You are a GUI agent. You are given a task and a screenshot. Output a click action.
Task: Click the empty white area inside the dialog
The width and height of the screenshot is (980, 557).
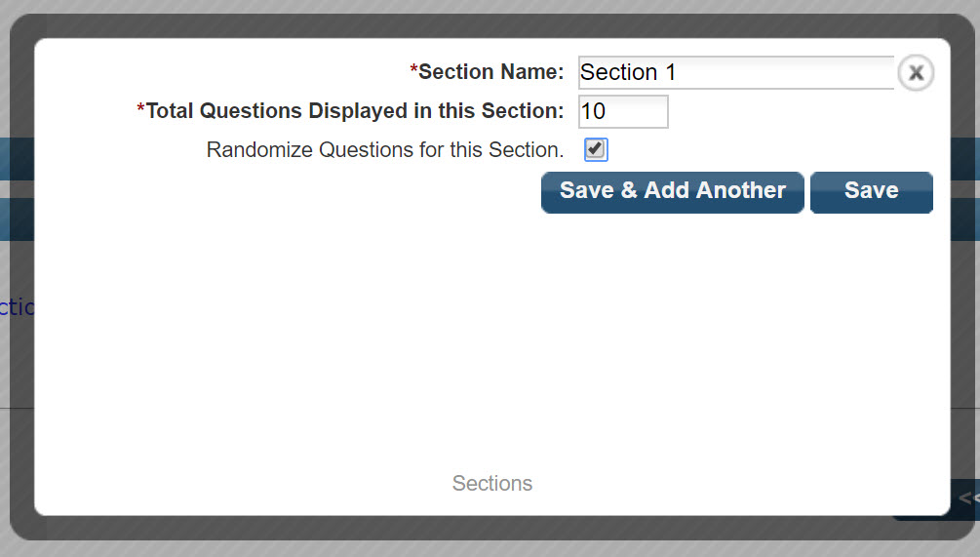(488, 341)
